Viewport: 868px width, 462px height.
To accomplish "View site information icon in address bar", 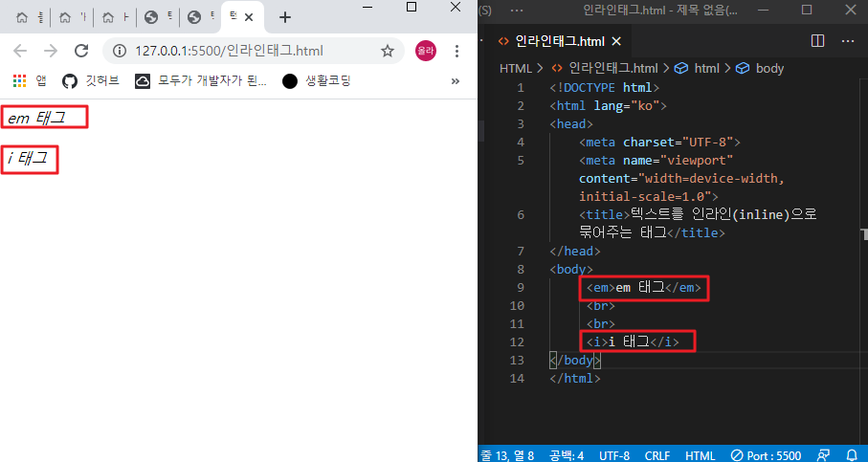I will (x=119, y=51).
